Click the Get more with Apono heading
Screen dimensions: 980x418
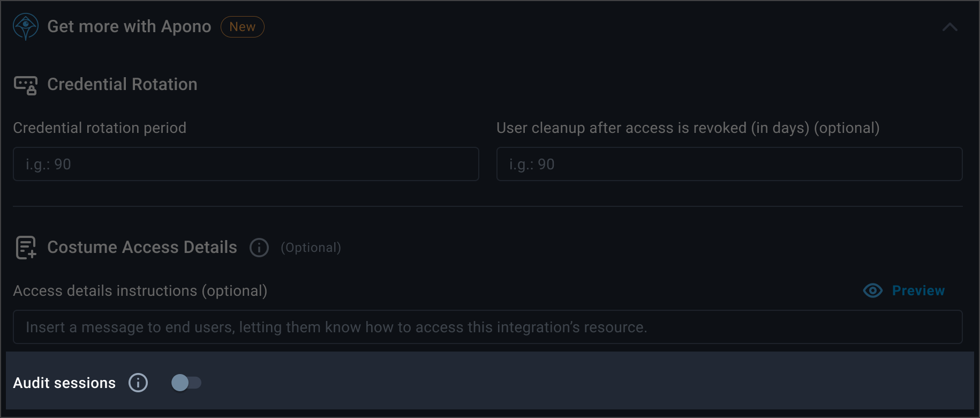click(x=129, y=27)
